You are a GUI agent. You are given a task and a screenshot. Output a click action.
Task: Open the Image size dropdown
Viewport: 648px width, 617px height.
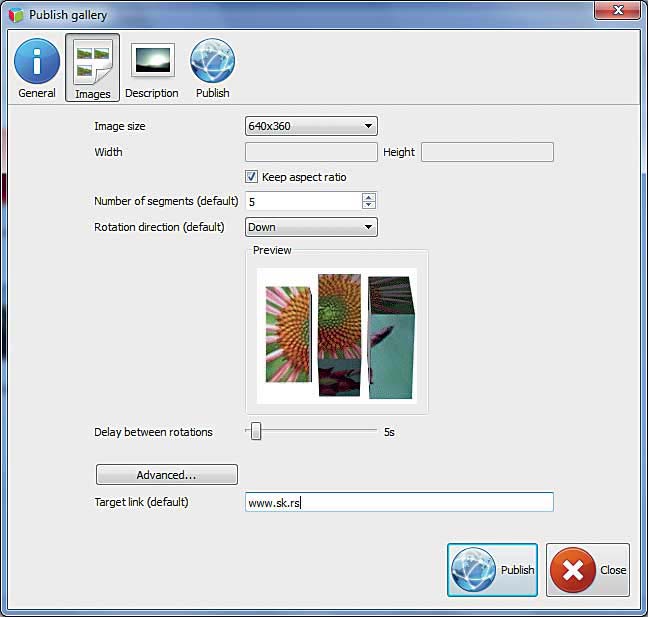311,126
